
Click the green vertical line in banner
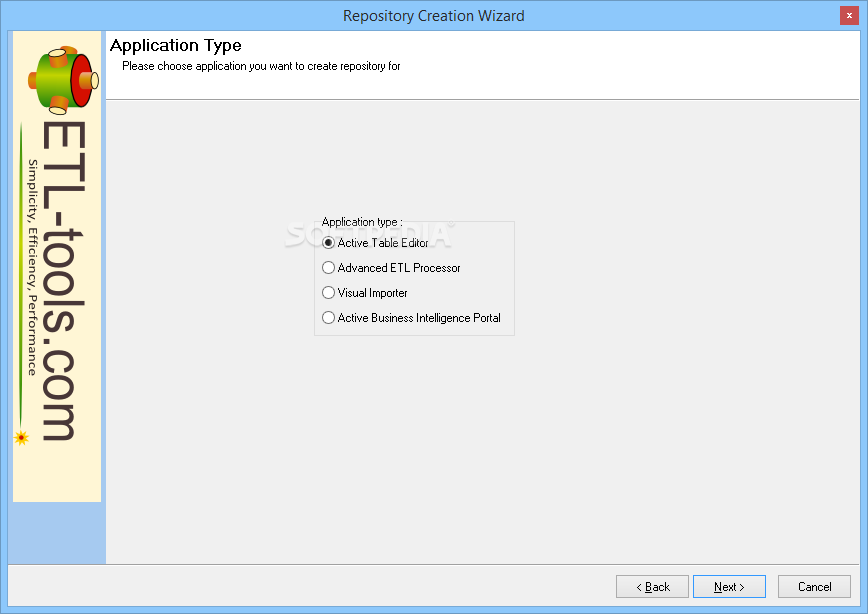pos(20,270)
